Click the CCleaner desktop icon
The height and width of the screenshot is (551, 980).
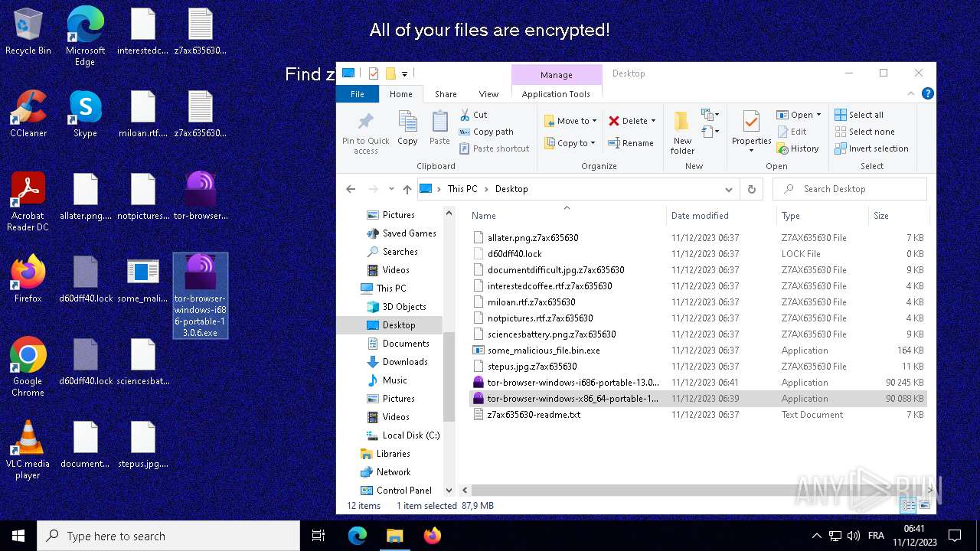coord(28,114)
